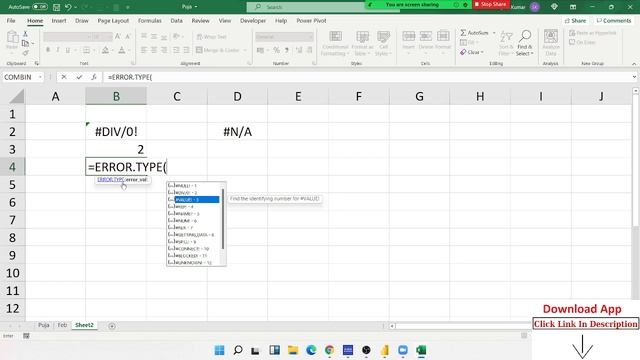Add a new sheet with plus icon
The image size is (640, 360).
pos(112,326)
